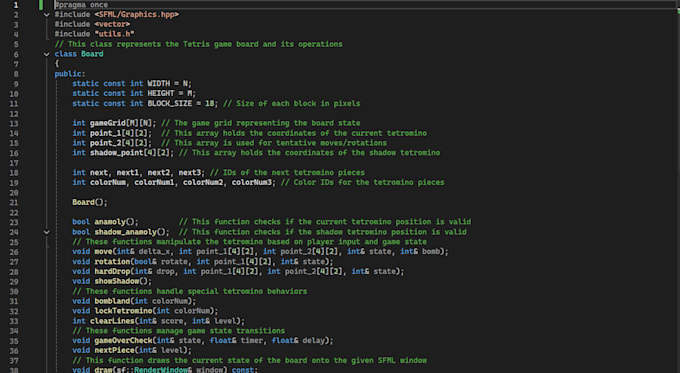
Task: Click on the WIDTH constant name
Action: pos(159,83)
